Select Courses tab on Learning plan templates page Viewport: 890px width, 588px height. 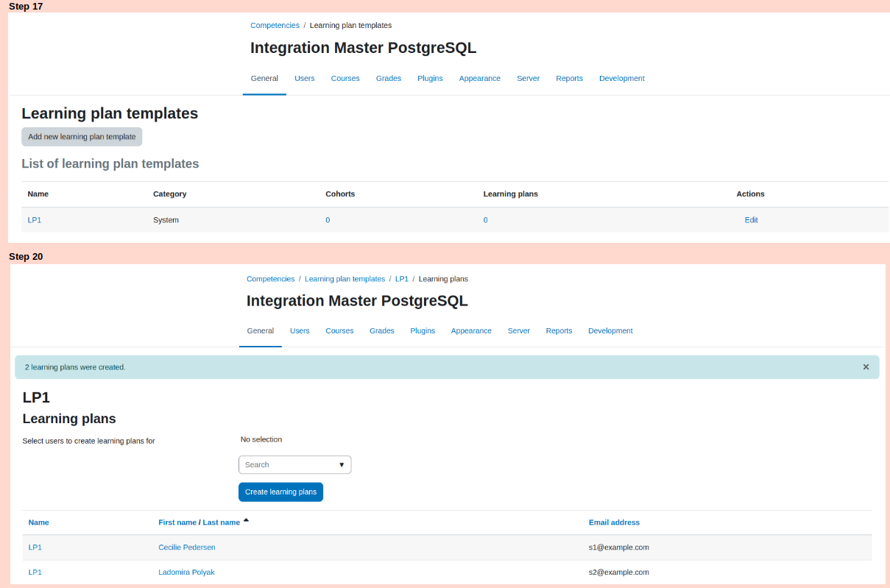(x=345, y=79)
